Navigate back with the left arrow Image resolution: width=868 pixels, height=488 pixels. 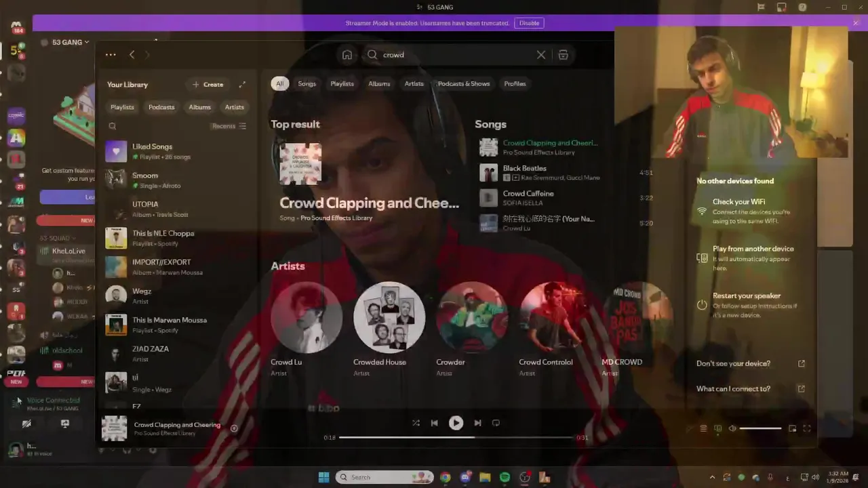tap(132, 55)
